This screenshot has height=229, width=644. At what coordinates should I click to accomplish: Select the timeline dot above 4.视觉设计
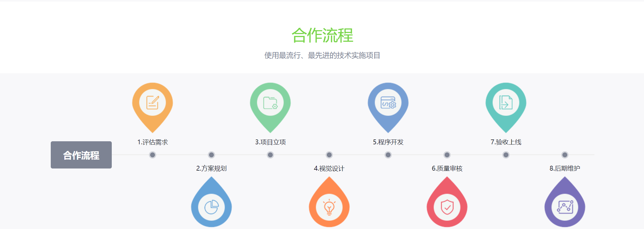[329, 155]
